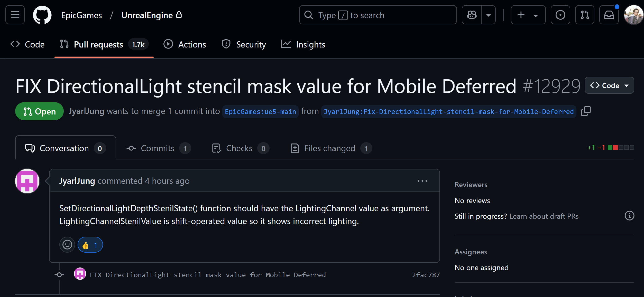
Task: Open the comment options ellipsis menu
Action: (x=422, y=181)
